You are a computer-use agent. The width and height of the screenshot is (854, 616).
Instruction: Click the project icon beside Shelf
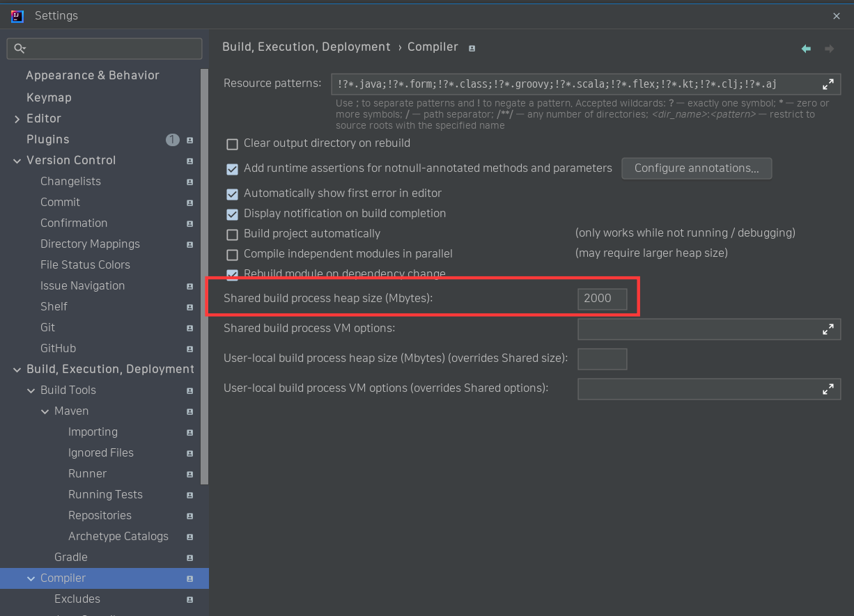pos(190,307)
